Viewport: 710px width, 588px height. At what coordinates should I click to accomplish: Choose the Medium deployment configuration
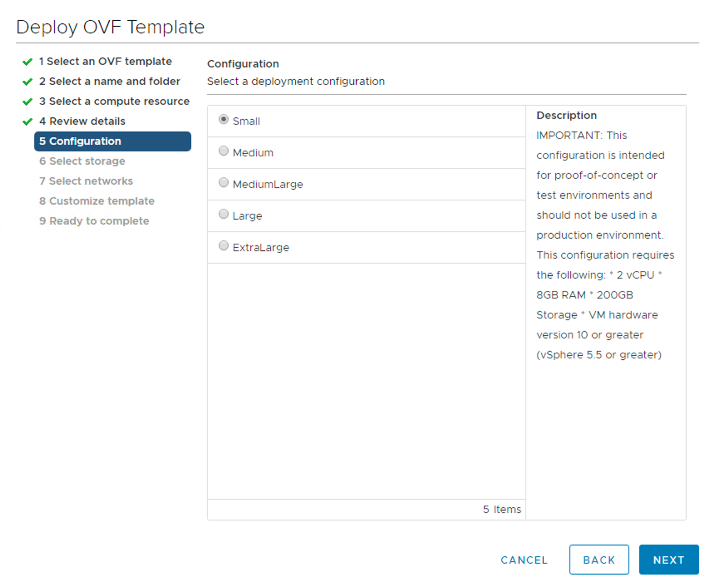coord(224,151)
